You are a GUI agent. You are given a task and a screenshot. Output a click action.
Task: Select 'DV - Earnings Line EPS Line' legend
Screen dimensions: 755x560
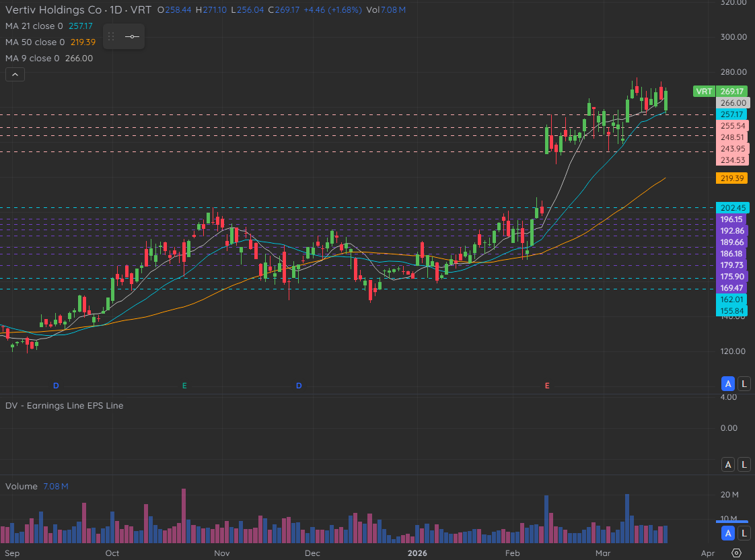[x=64, y=405]
